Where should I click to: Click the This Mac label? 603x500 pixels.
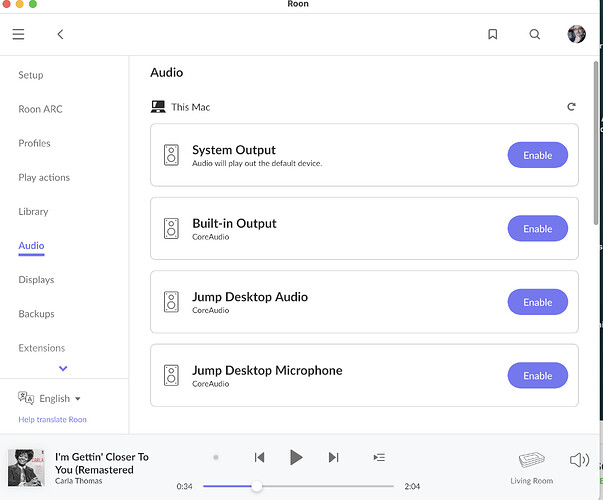pyautogui.click(x=191, y=107)
